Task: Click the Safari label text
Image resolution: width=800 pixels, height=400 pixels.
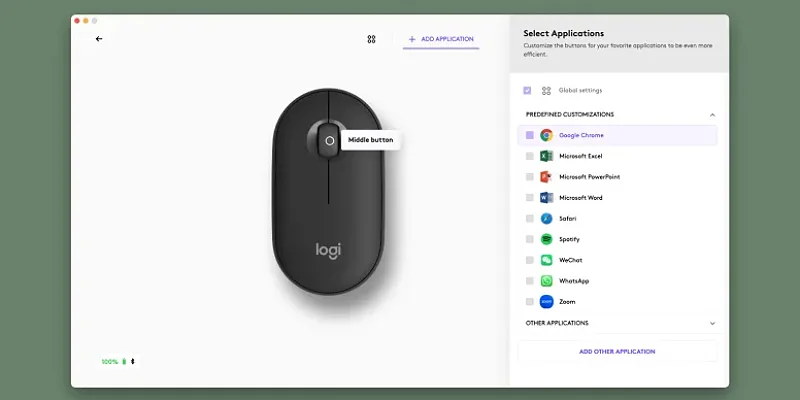Action: click(x=568, y=218)
